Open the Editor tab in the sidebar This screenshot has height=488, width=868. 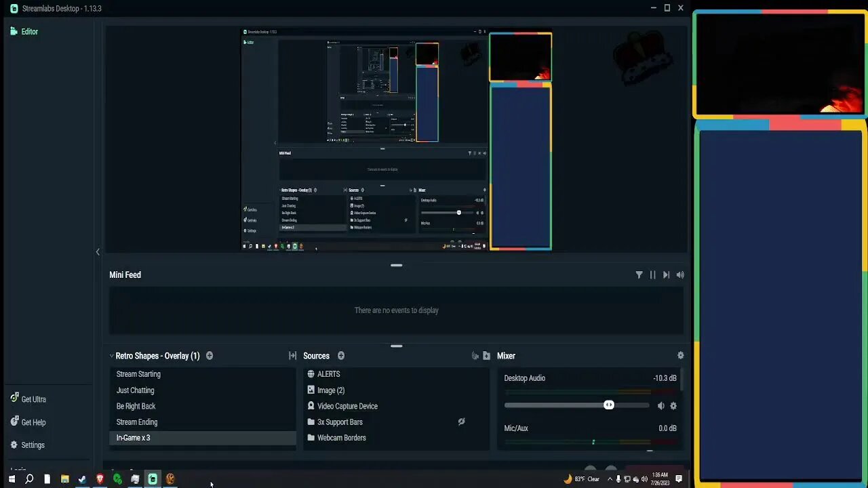(24, 31)
